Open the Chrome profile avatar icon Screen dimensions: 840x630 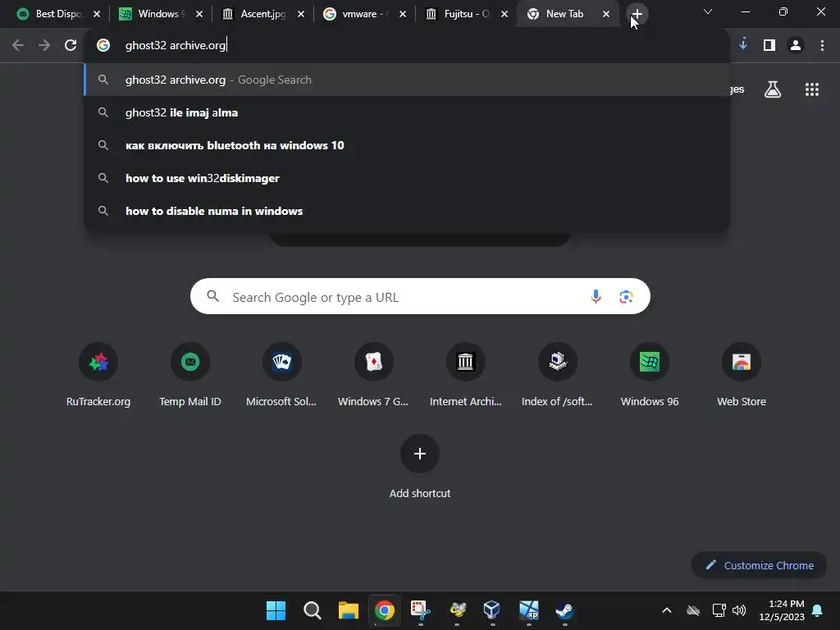point(796,45)
